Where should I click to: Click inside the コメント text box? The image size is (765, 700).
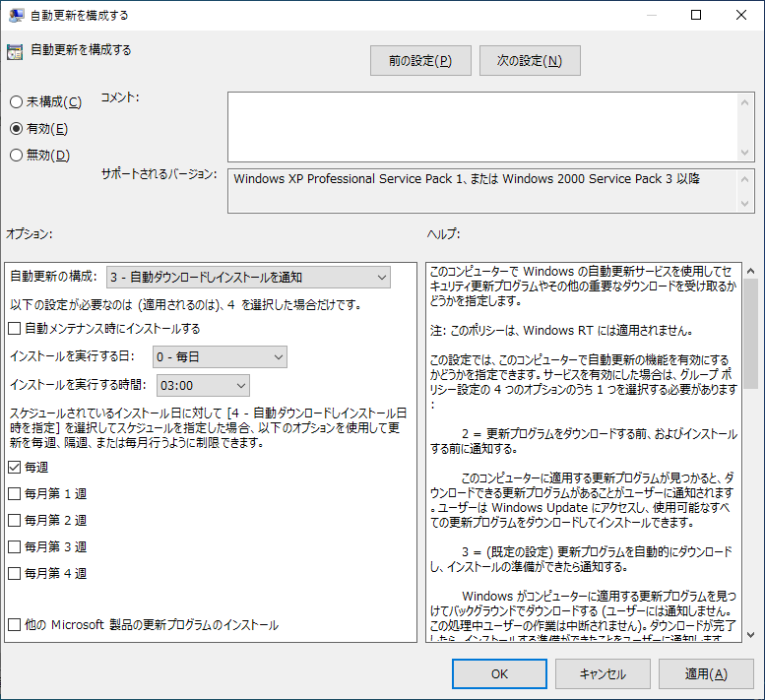(x=482, y=127)
